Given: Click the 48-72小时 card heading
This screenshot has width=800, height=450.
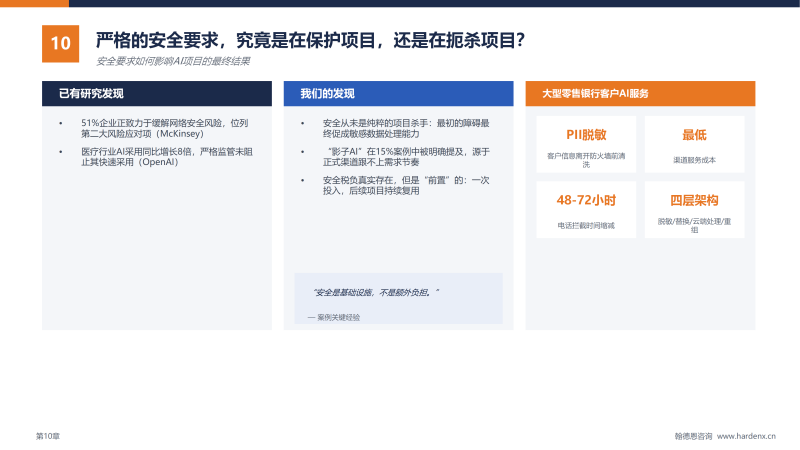Looking at the screenshot, I should (586, 200).
